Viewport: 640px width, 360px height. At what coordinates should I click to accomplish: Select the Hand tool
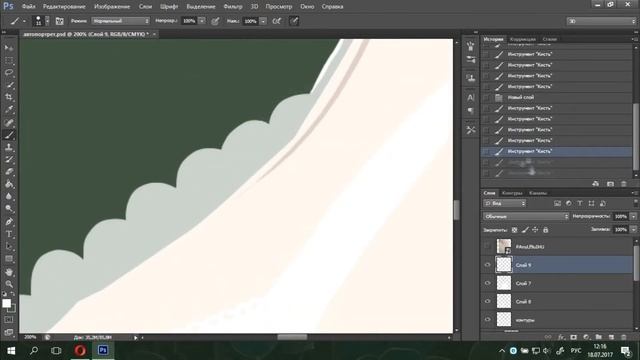click(x=9, y=272)
